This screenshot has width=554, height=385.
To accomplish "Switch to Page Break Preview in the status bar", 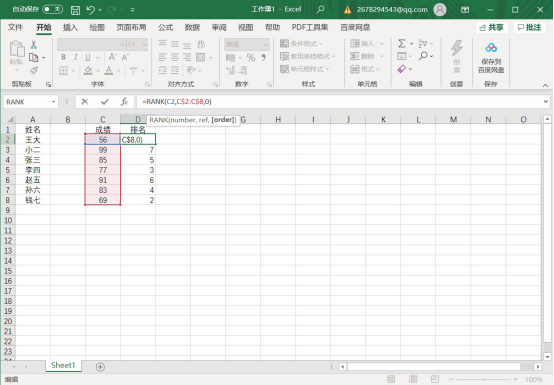I will [435, 379].
